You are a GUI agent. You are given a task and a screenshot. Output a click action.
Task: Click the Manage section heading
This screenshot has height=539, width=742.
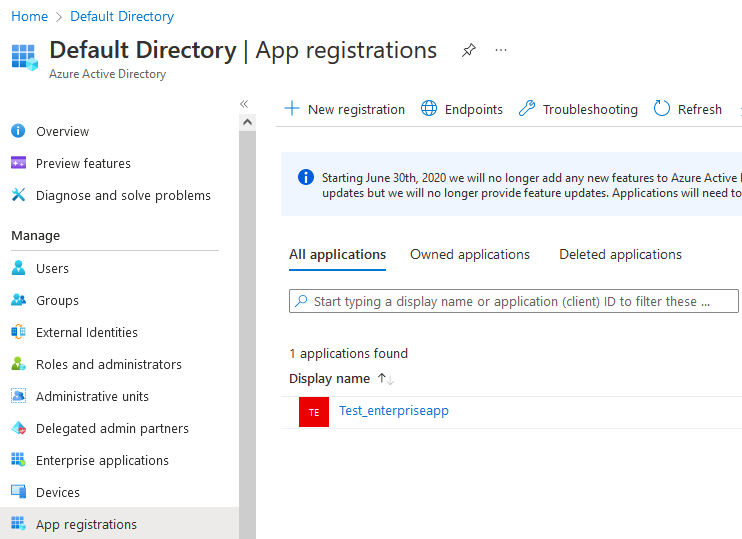[x=35, y=235]
